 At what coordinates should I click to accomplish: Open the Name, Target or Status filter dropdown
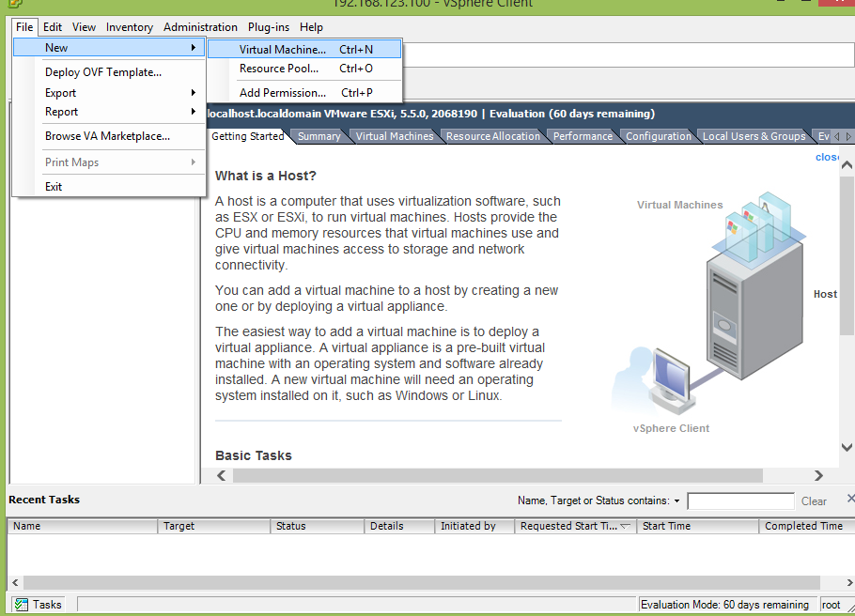tap(676, 501)
